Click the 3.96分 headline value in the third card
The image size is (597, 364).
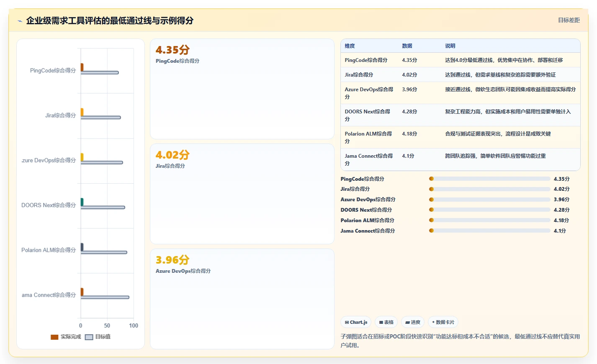coord(172,260)
